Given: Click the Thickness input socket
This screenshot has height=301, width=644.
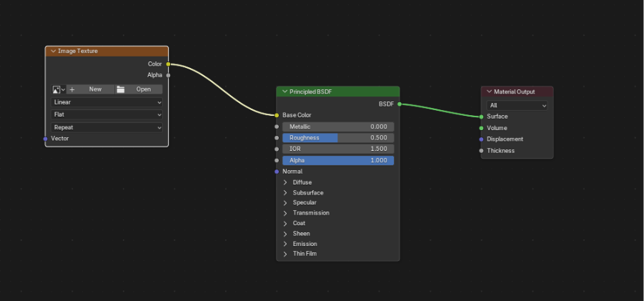Looking at the screenshot, I should [481, 151].
